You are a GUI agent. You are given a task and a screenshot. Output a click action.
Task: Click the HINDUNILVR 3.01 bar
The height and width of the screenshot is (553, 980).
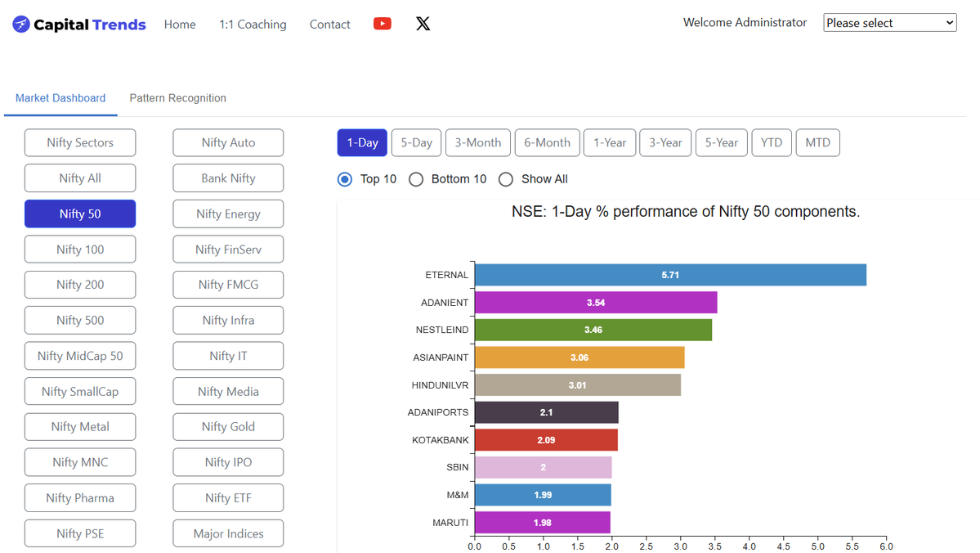(578, 385)
